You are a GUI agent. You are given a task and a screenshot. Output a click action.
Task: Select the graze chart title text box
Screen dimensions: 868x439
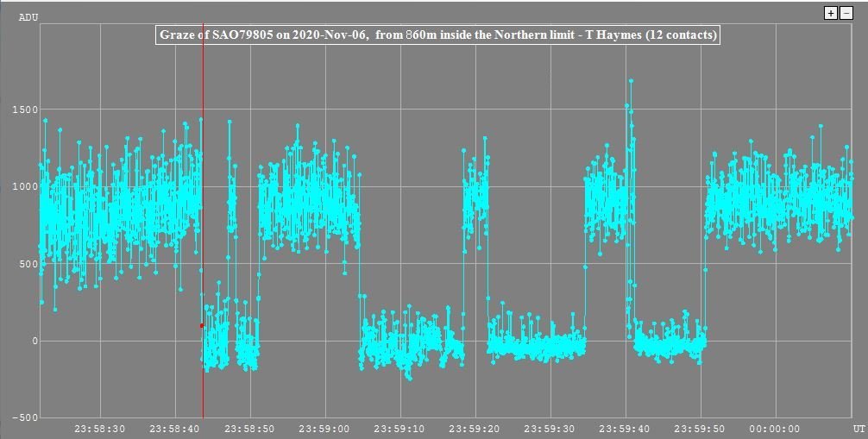[437, 35]
